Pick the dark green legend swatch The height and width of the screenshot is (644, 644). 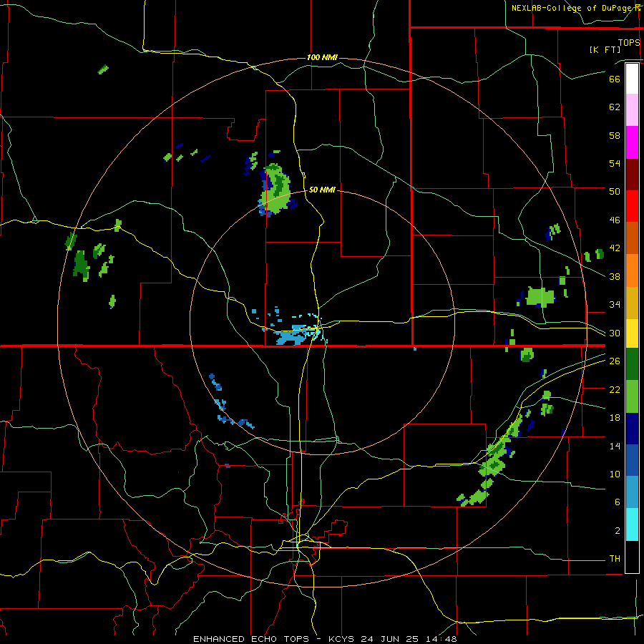632,364
